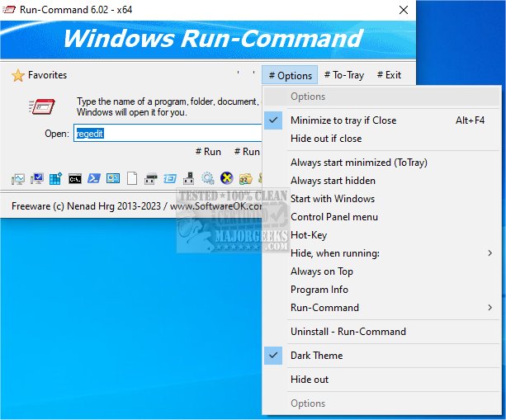
Task: Launch the Command Prompt icon
Action: point(75,178)
